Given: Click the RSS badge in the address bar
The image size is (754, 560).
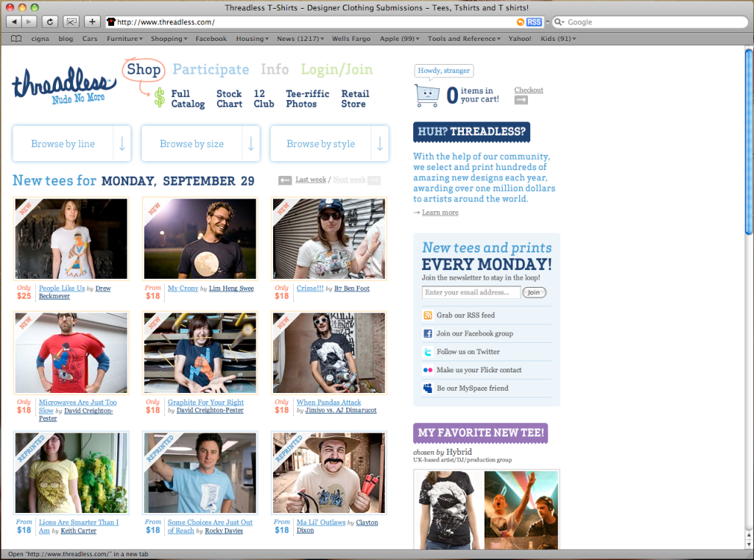Looking at the screenshot, I should point(534,22).
